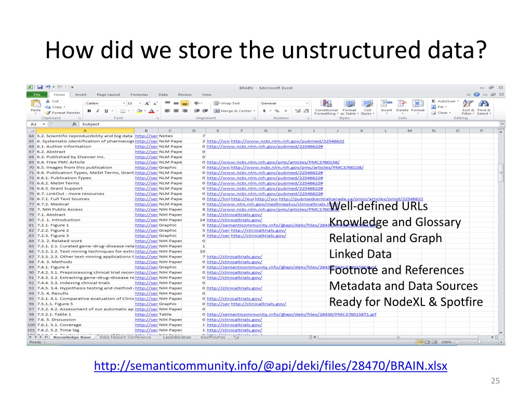This screenshot has height=399, width=532.
Task: Click the top align icon
Action: click(167, 103)
